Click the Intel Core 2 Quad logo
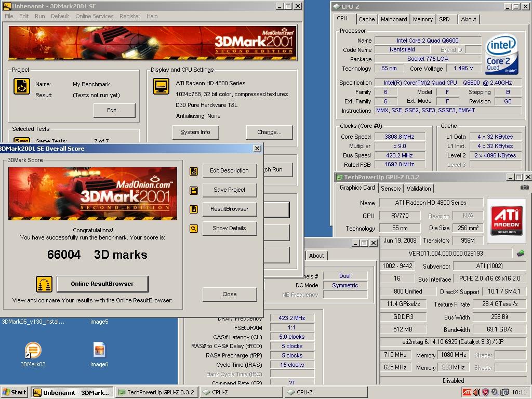This screenshot has height=399, width=532. pyautogui.click(x=501, y=54)
